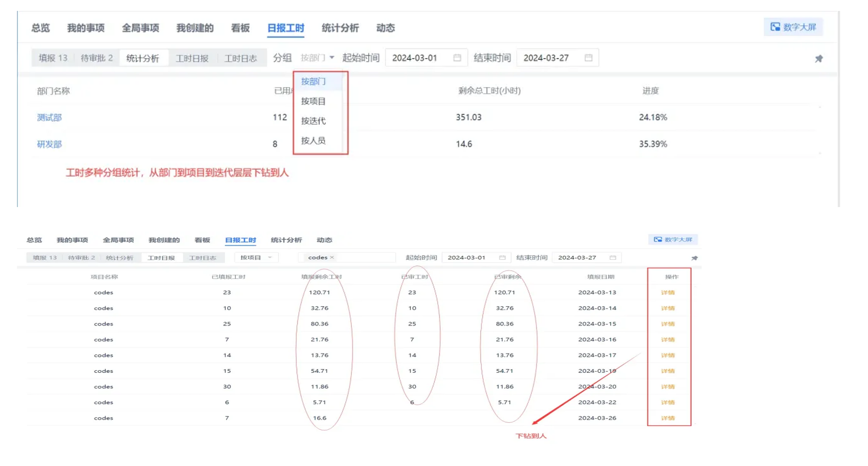Click 数字大屏 button in the codes view
This screenshot has height=466, width=868.
click(673, 239)
